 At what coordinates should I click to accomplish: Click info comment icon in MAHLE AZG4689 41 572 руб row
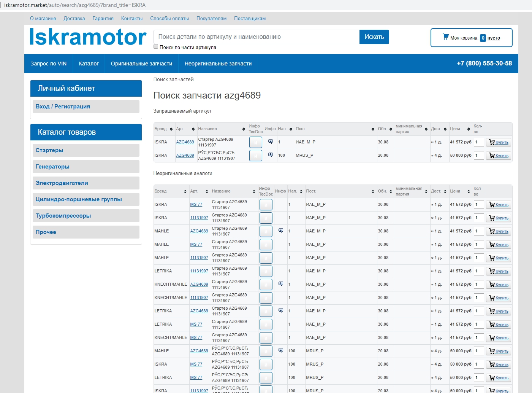(x=281, y=231)
